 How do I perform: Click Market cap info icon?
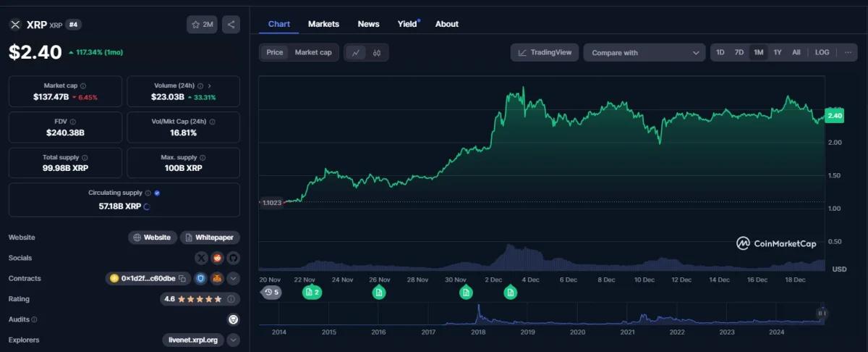83,85
